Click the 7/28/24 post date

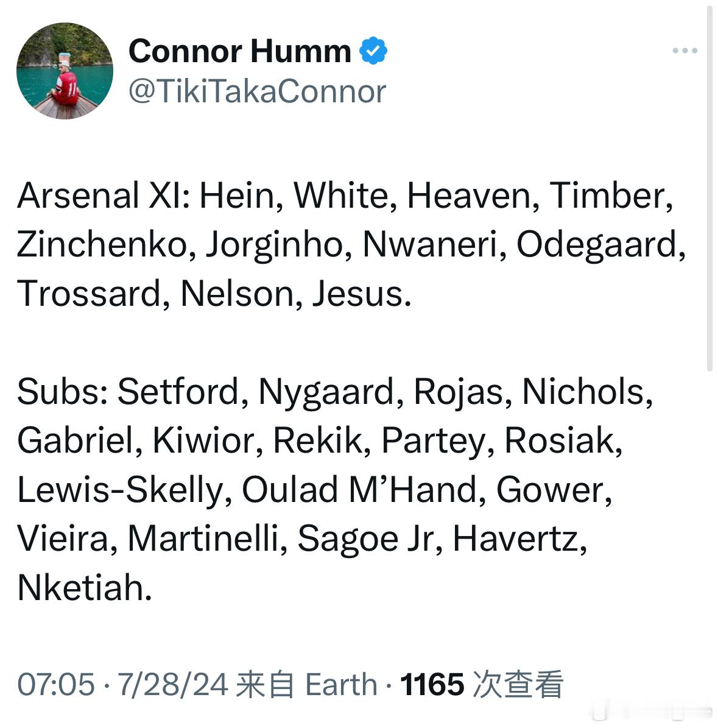(x=173, y=684)
